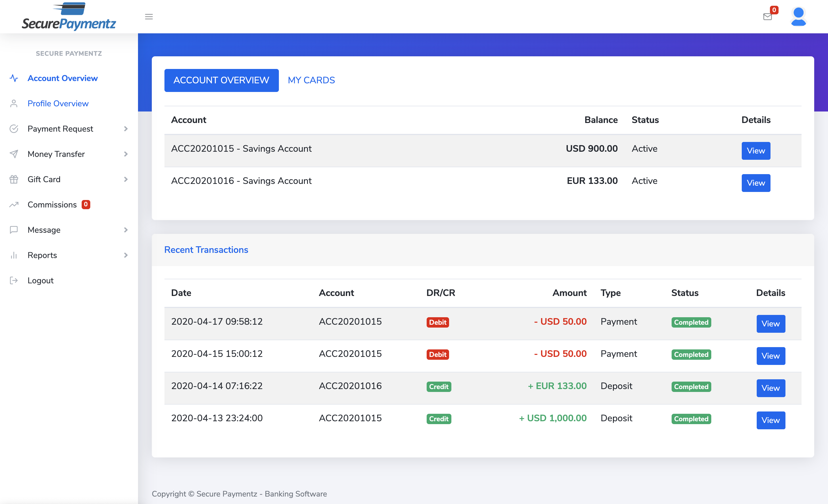
Task: View the 2020-04-15 15:00:12 transaction
Action: pos(770,356)
